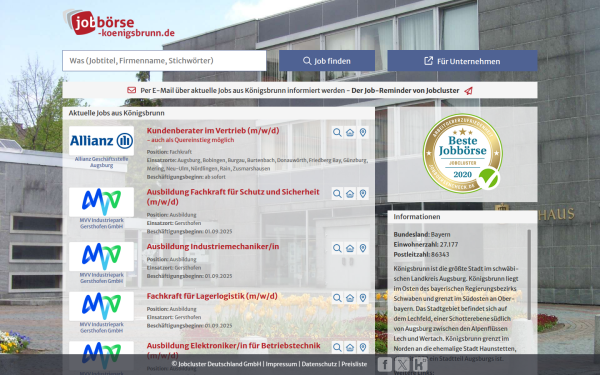
Task: Click house icon for Industriemechaniker/in job
Action: click(x=350, y=248)
